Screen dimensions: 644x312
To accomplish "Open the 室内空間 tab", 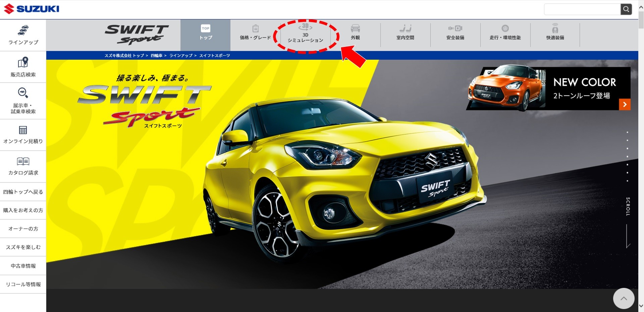I will click(x=405, y=35).
